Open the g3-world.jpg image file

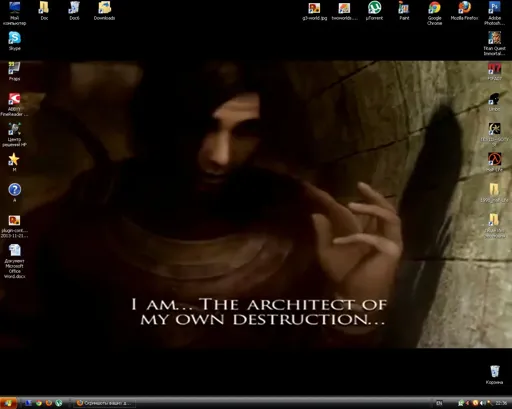(314, 11)
